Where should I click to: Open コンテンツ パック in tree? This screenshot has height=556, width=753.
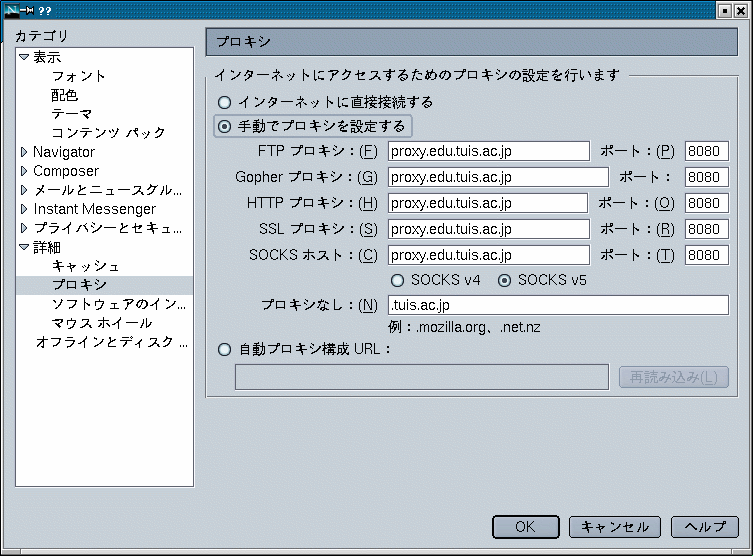point(108,133)
